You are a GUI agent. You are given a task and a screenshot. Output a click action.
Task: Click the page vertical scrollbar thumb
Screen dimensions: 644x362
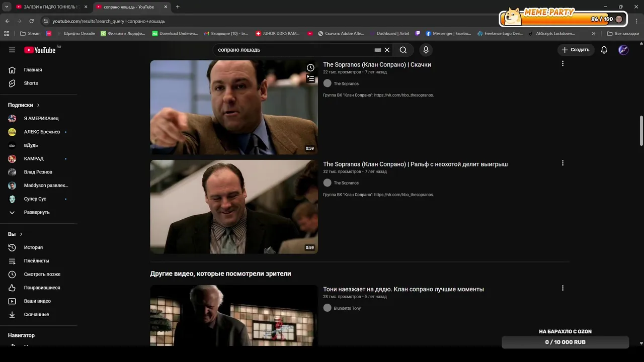(x=641, y=130)
